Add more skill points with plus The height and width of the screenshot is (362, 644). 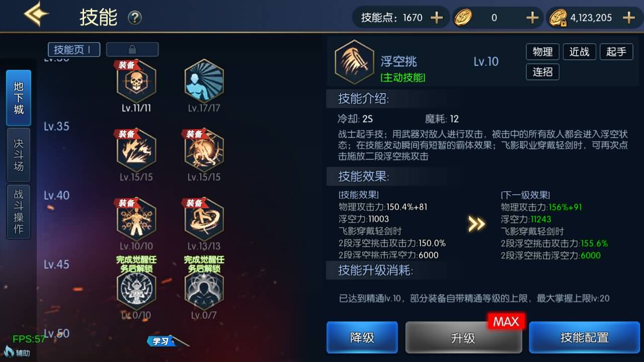coord(436,18)
